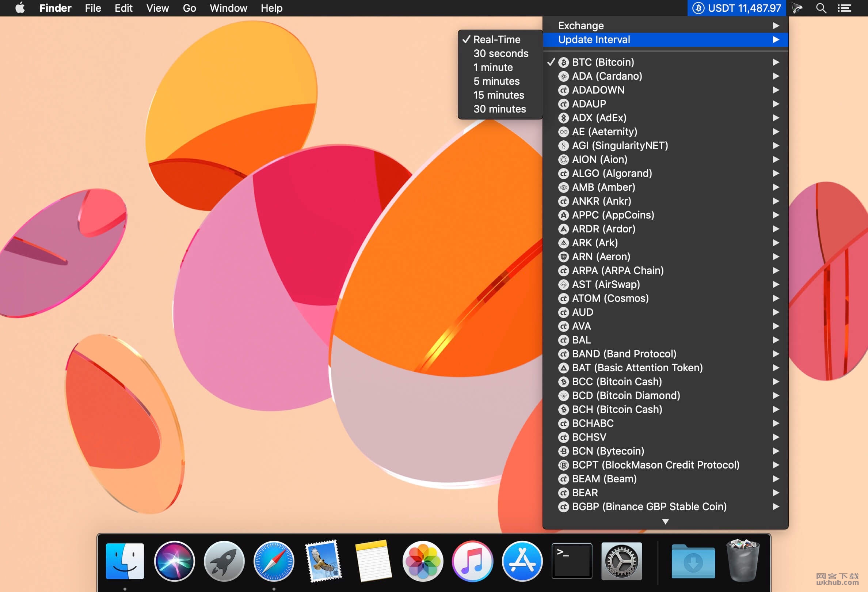
Task: Select the 5 minutes update interval
Action: 500,81
